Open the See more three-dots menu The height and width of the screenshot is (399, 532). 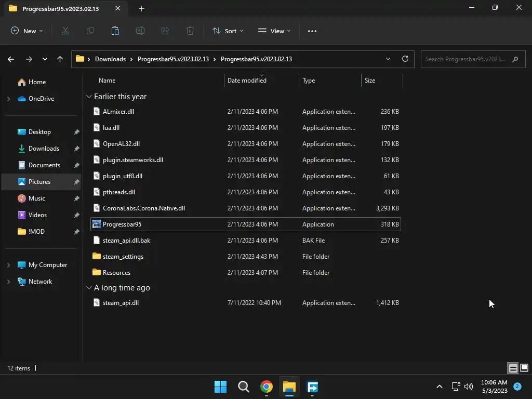pos(312,31)
